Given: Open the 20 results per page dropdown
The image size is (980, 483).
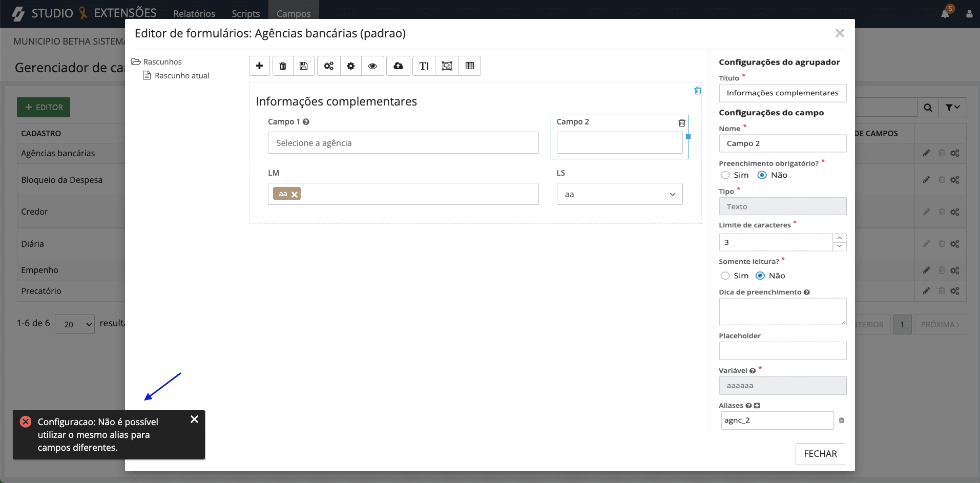Looking at the screenshot, I should coord(75,324).
